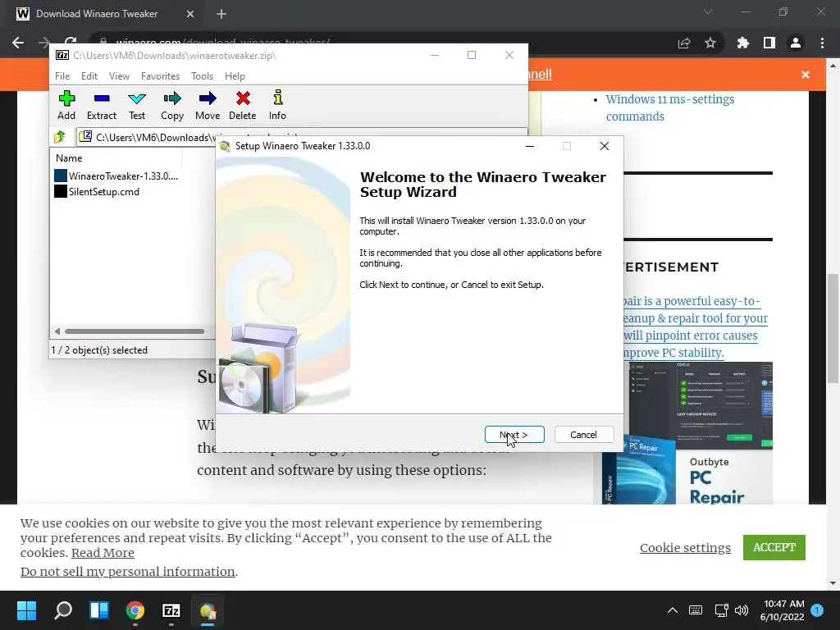The image size is (840, 630).
Task: Open the Help menu in 7-Zip
Action: [235, 76]
